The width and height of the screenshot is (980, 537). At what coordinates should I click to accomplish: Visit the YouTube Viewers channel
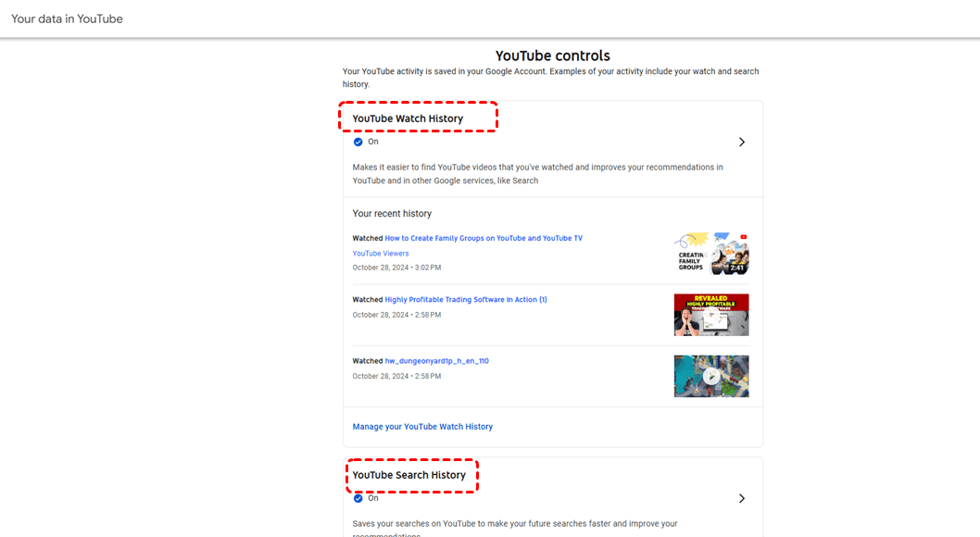(x=380, y=253)
